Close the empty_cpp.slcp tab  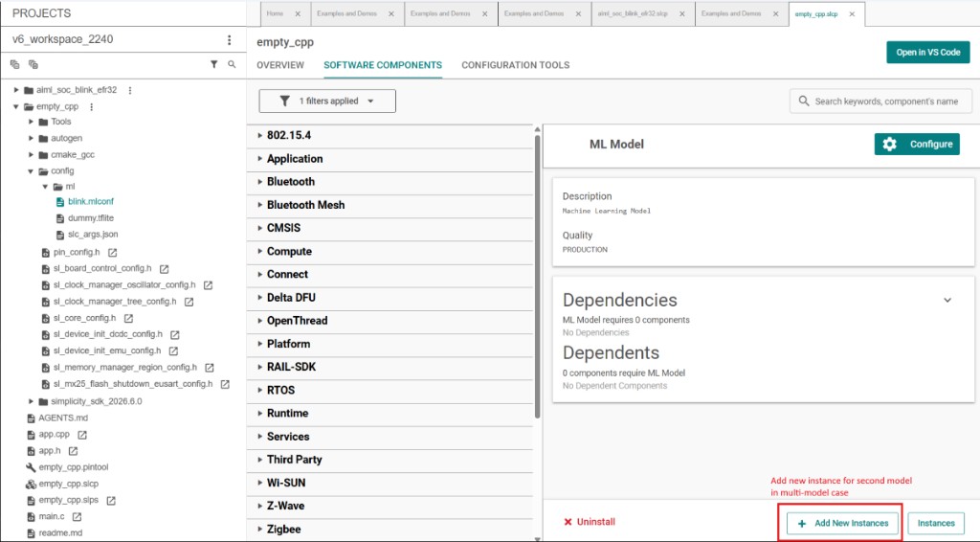pos(852,13)
